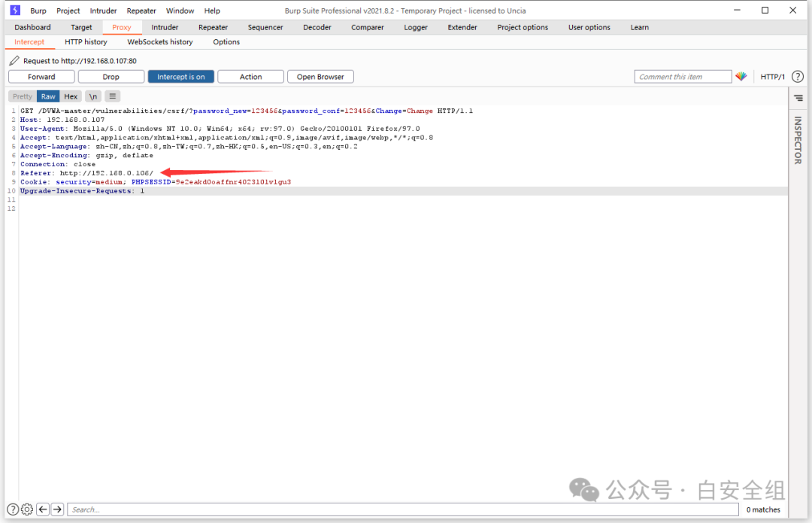Open the Action dropdown button
812x523 pixels.
pos(250,77)
